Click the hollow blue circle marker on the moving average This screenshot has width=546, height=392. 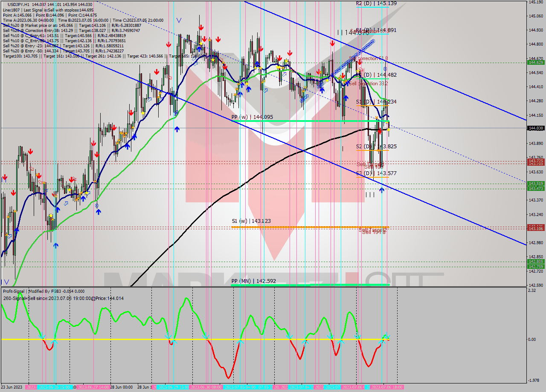(177, 112)
